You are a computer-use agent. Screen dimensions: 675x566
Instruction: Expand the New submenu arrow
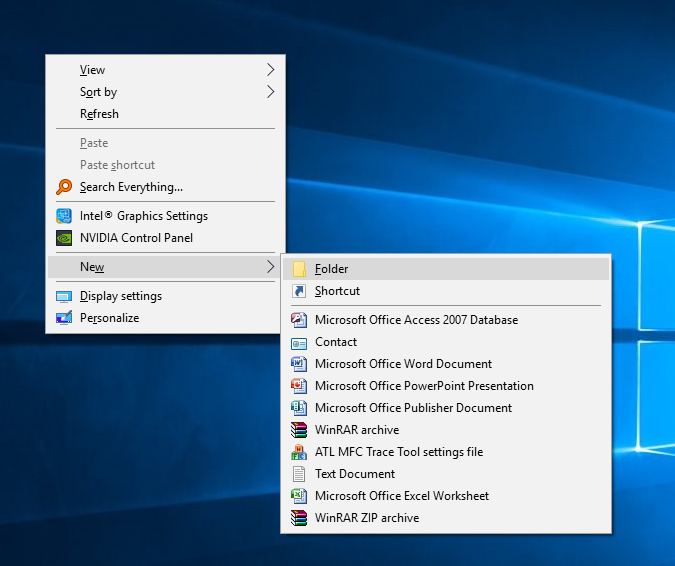(x=270, y=267)
